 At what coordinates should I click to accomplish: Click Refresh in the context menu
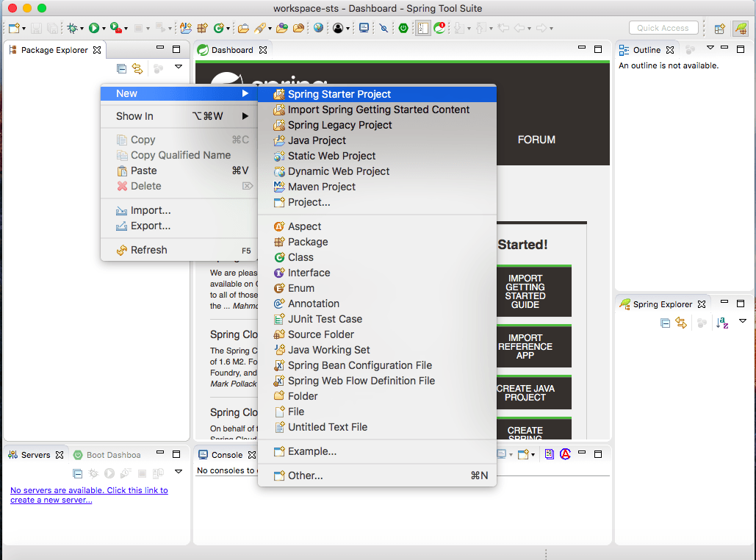(179, 250)
